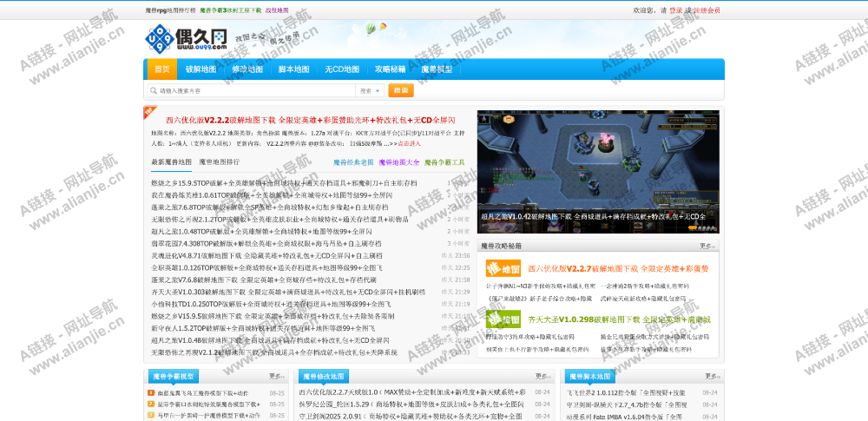Click the green 地图 badge beside 齐天大圣
The height and width of the screenshot is (421, 868).
coord(503,319)
